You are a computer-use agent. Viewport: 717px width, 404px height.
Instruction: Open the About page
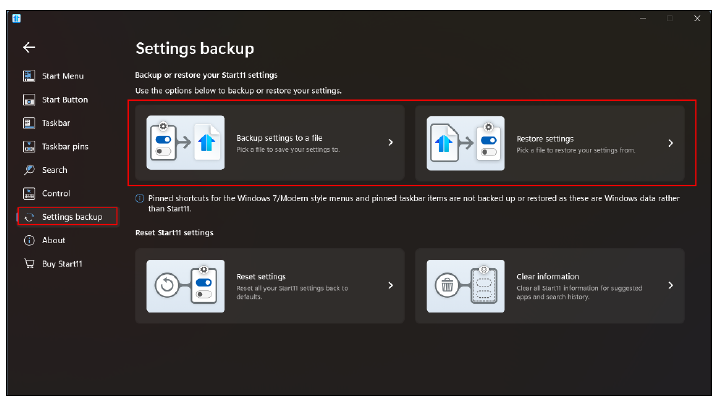54,240
